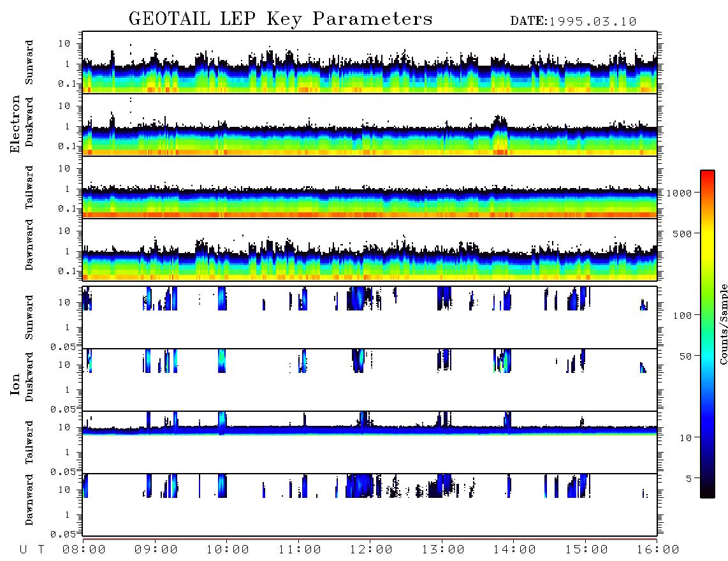This screenshot has height=561, width=728.
Task: Click the '10:00' time axis label
Action: pos(228,550)
